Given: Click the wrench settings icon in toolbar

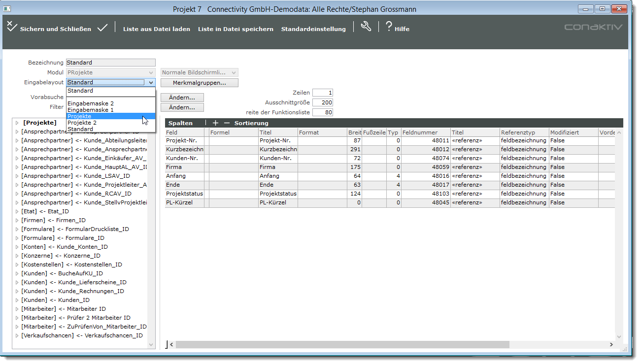Looking at the screenshot, I should click(x=366, y=27).
